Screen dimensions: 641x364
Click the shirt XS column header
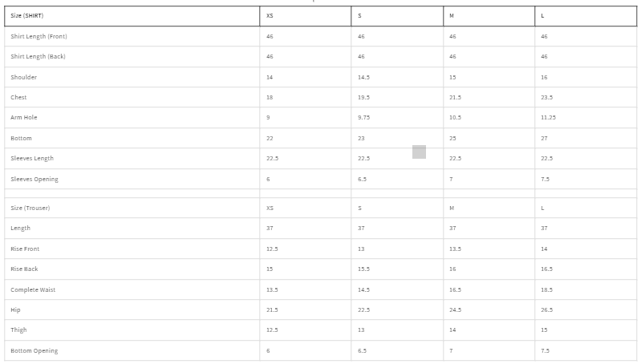tap(306, 16)
